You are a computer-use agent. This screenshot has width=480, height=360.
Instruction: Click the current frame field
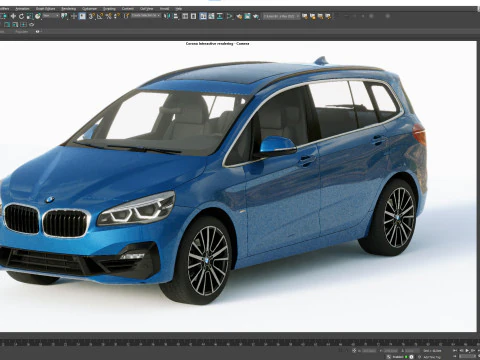pyautogui.click(x=468, y=356)
